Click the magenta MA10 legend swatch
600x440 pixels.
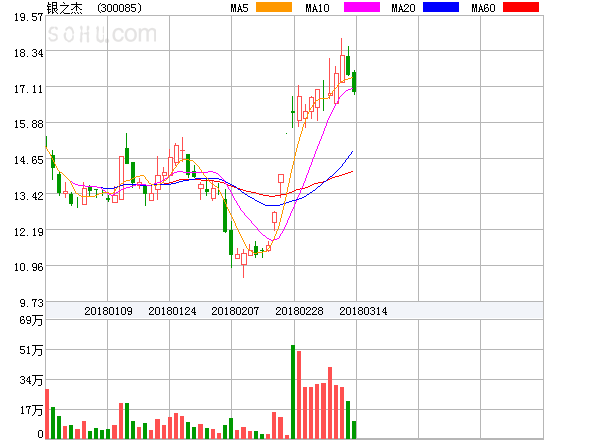pyautogui.click(x=362, y=7)
